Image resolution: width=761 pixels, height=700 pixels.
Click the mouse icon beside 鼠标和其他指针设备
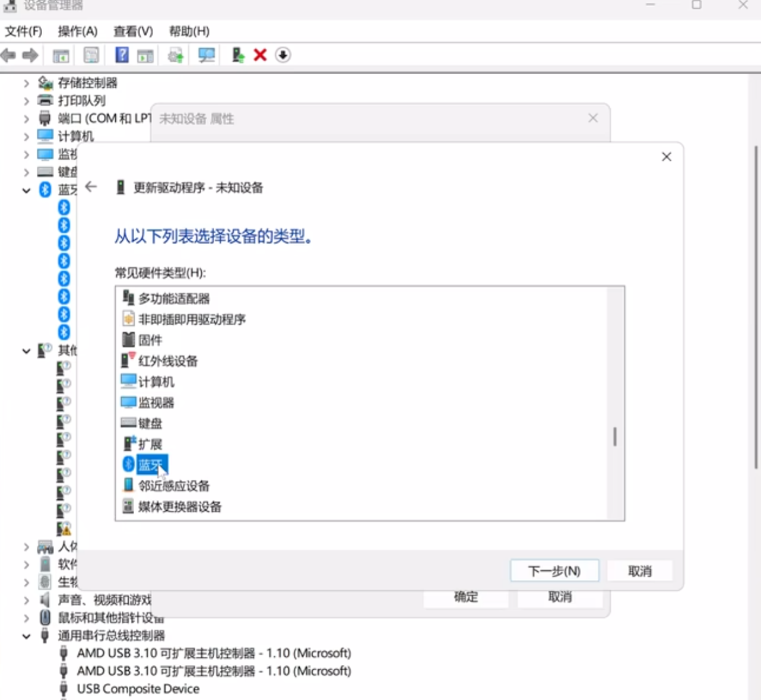[x=45, y=617]
